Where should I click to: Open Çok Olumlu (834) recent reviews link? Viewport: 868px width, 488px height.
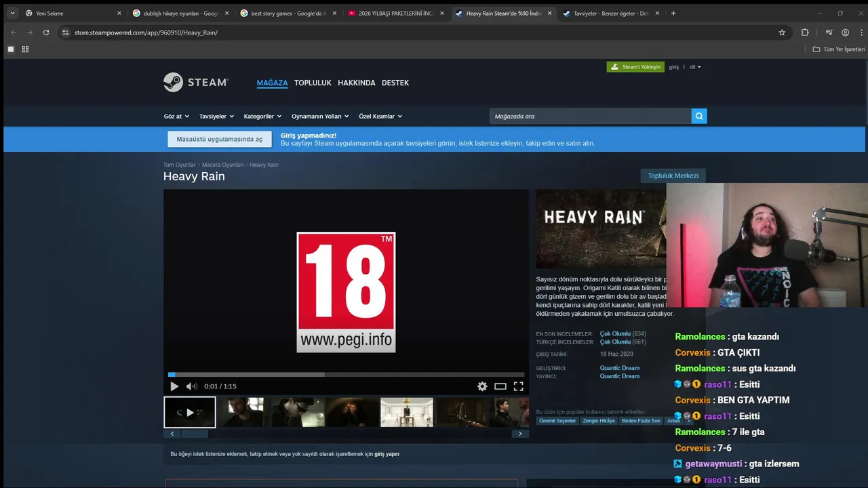(623, 333)
